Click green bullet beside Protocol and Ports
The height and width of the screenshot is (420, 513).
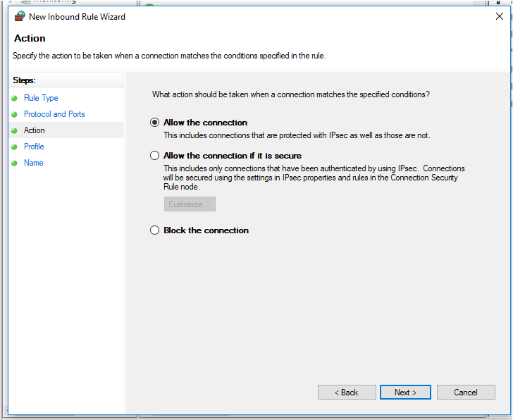pos(14,114)
